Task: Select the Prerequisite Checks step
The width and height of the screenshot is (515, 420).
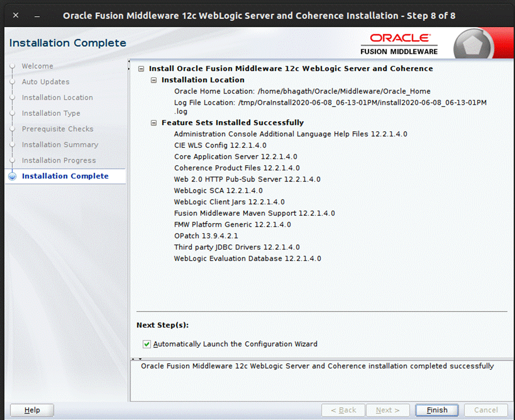Action: [x=58, y=129]
